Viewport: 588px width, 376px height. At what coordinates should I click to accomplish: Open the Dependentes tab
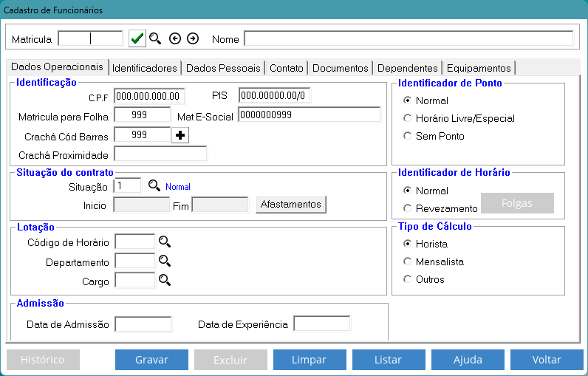coord(407,68)
